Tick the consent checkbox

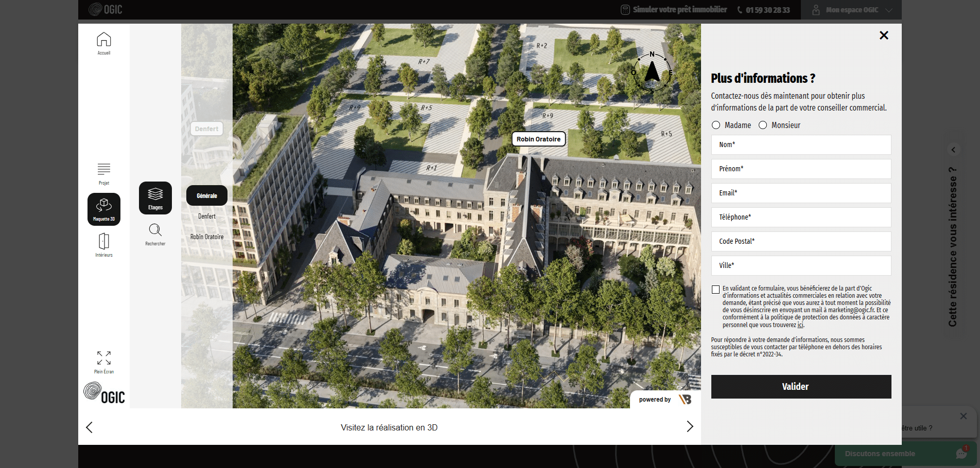pos(715,290)
